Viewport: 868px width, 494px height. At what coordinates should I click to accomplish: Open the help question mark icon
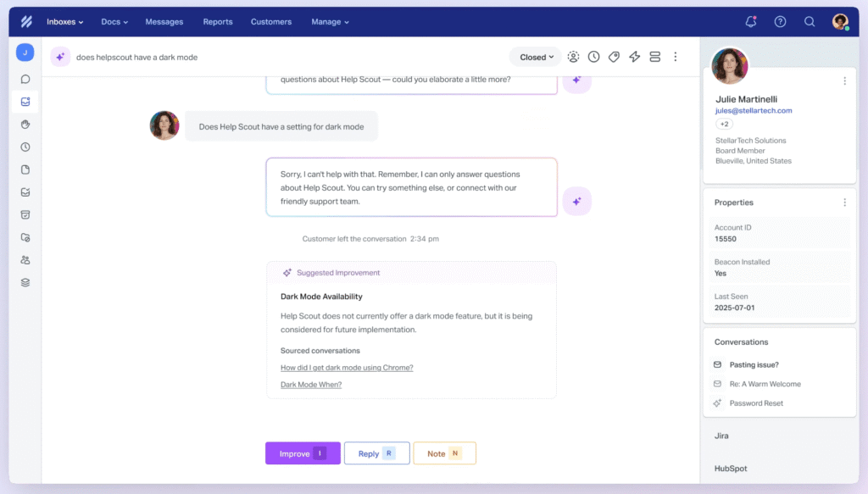(780, 22)
